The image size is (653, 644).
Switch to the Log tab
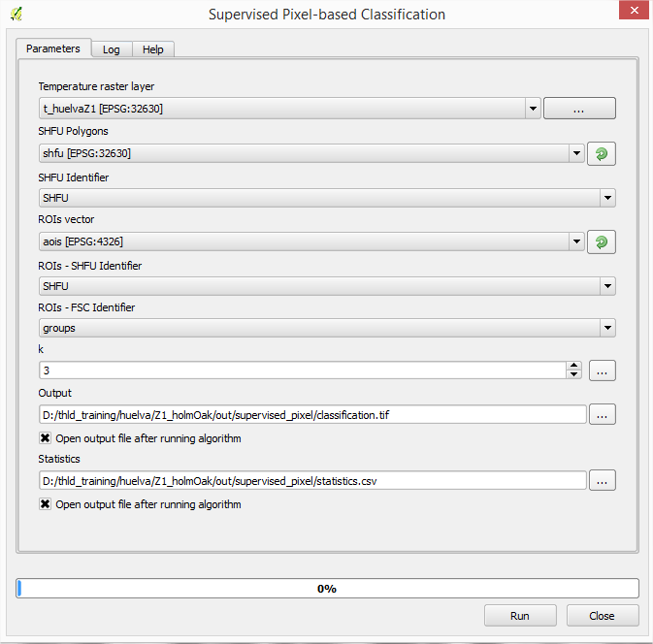coord(112,49)
